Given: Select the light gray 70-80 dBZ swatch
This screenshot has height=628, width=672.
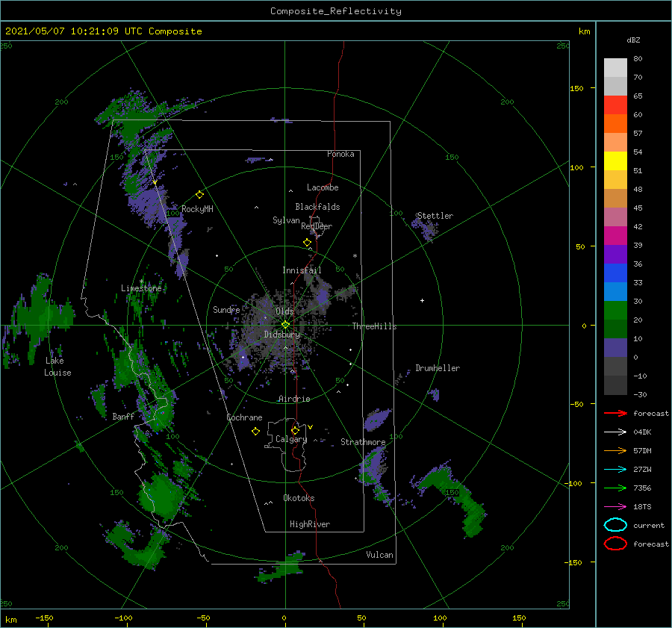Looking at the screenshot, I should point(615,67).
